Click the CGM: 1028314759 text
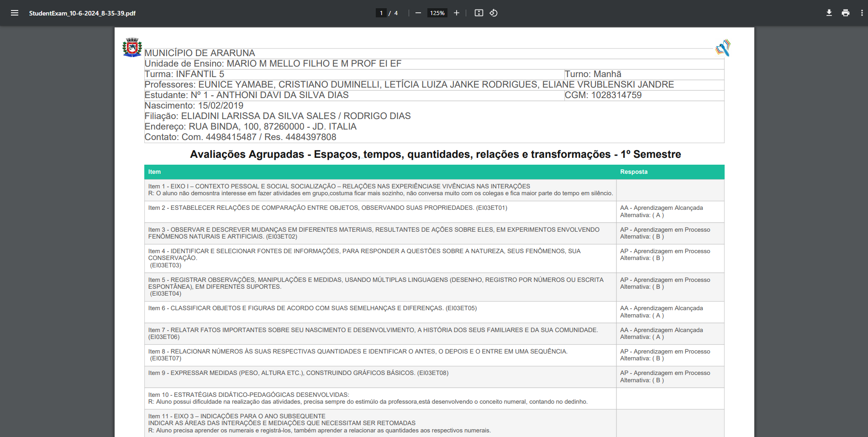Viewport: 868px width, 437px height. click(603, 95)
